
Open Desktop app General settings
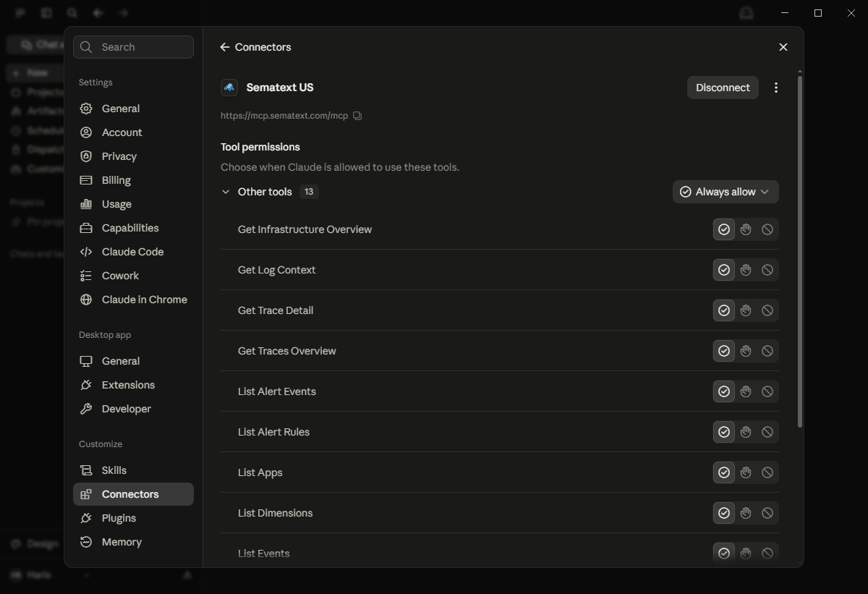133,361
